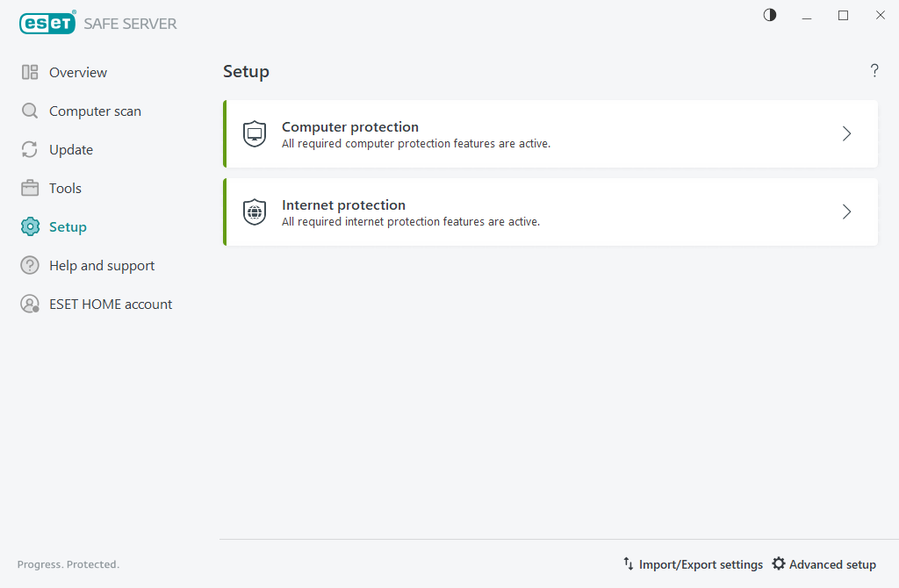This screenshot has width=899, height=588.
Task: Toggle the contrast color mode icon
Action: [770, 16]
